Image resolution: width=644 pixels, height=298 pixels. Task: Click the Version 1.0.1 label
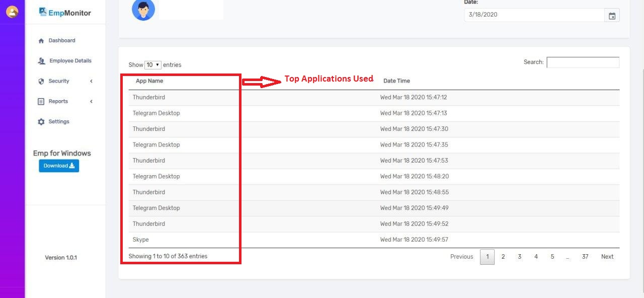[x=61, y=258]
